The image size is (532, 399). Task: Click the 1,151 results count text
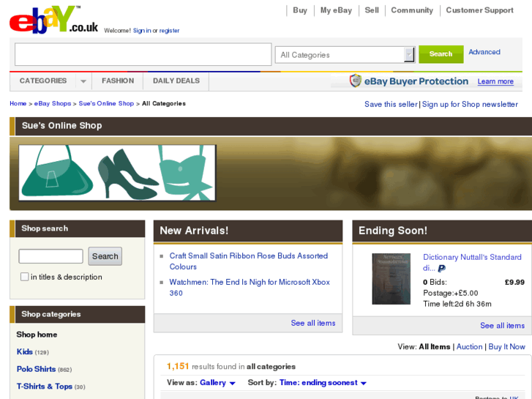[178, 366]
